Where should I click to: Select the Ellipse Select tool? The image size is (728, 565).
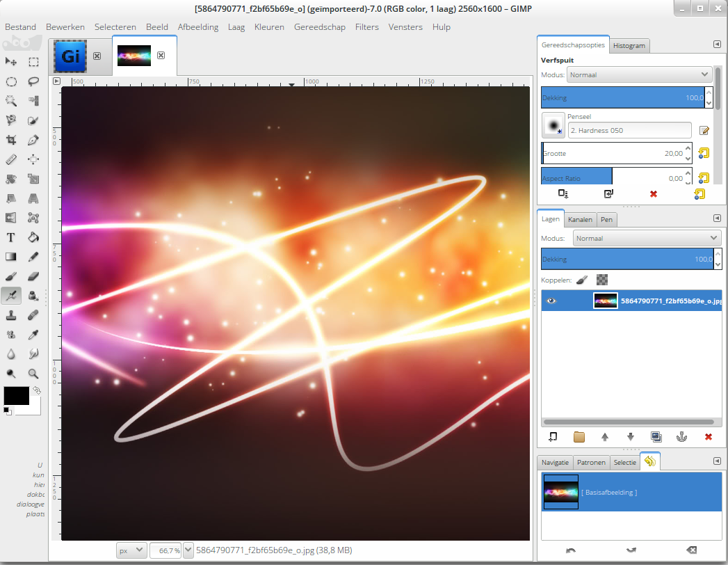point(11,81)
